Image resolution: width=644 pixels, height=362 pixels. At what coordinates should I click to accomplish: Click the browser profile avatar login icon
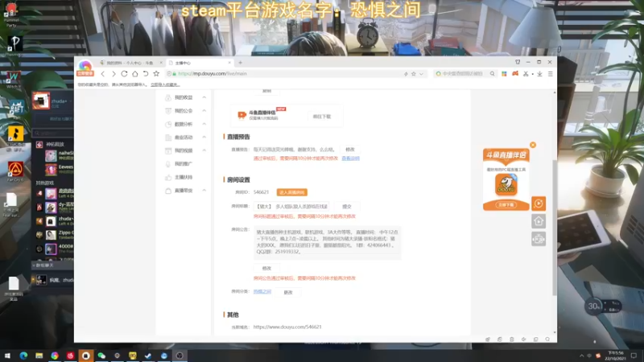point(85,68)
